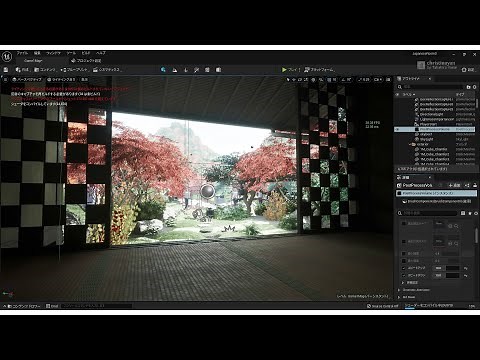Click the Details search field
This screenshot has width=480, height=360.
428,213
